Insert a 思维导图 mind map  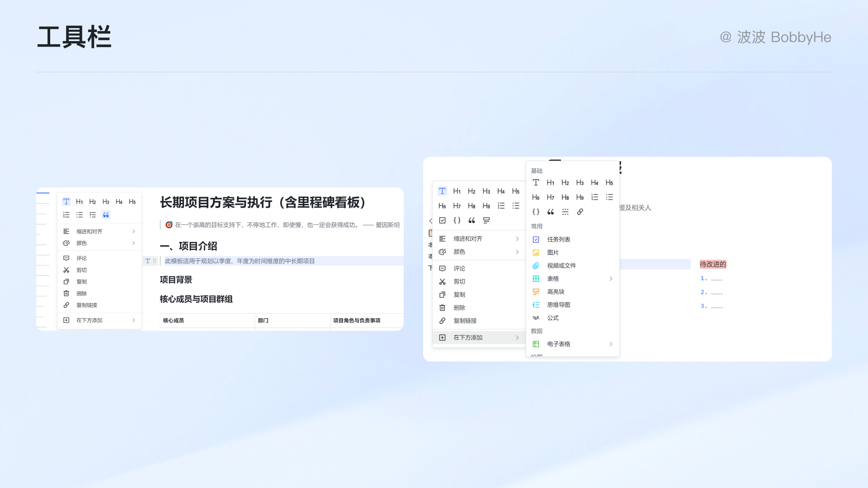point(558,305)
